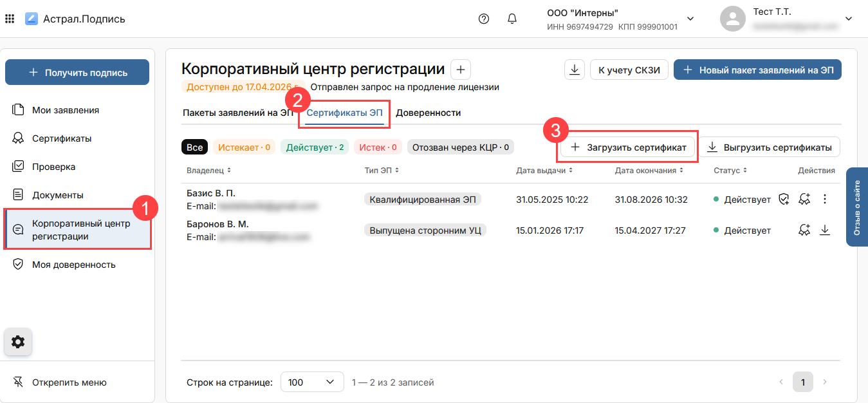Click the plus icon next to page title
This screenshot has width=868, height=403.
[461, 70]
